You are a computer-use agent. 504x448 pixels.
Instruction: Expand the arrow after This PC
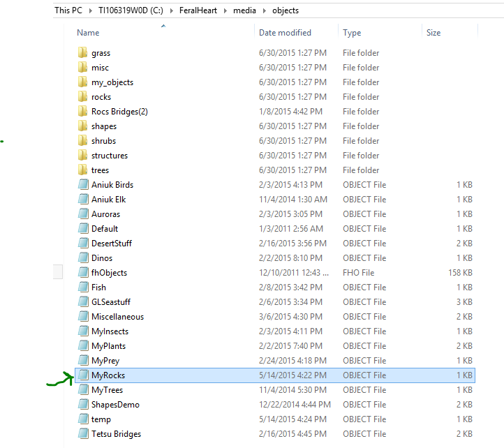91,10
